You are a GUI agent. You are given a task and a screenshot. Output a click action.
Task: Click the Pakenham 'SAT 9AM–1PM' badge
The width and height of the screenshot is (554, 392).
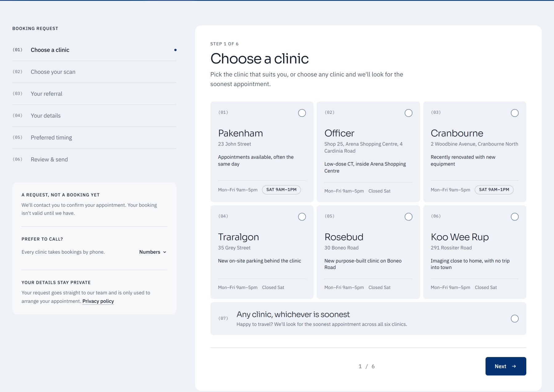(281, 190)
